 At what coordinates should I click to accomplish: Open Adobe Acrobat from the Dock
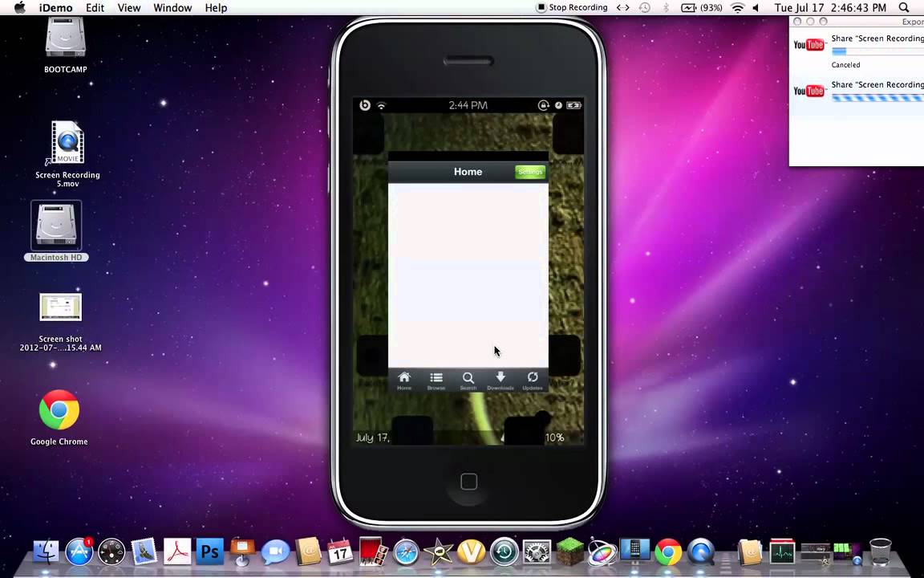pos(176,552)
